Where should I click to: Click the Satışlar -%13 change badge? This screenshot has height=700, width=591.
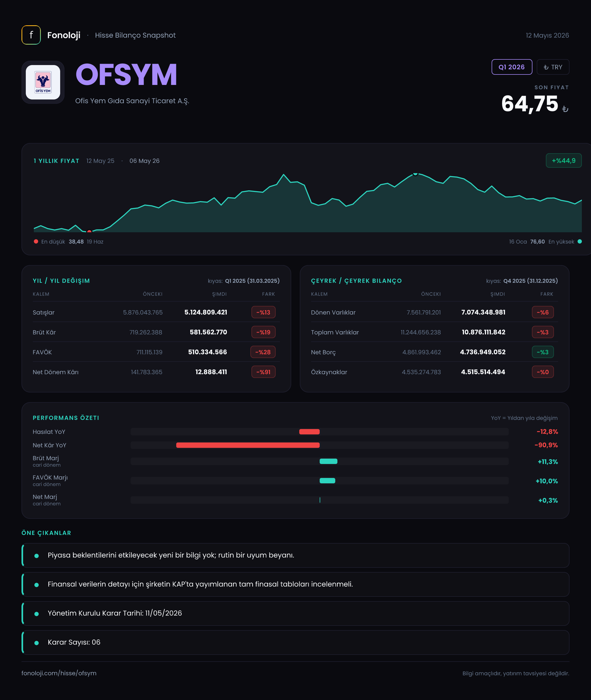(x=263, y=312)
